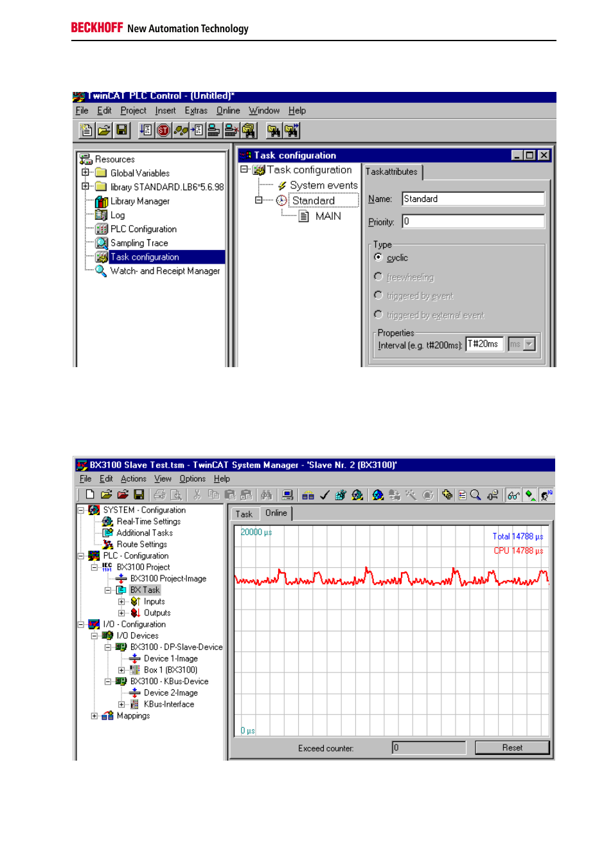The height and width of the screenshot is (868, 613).
Task: Select freewheeling task type radio button
Action: pos(378,276)
